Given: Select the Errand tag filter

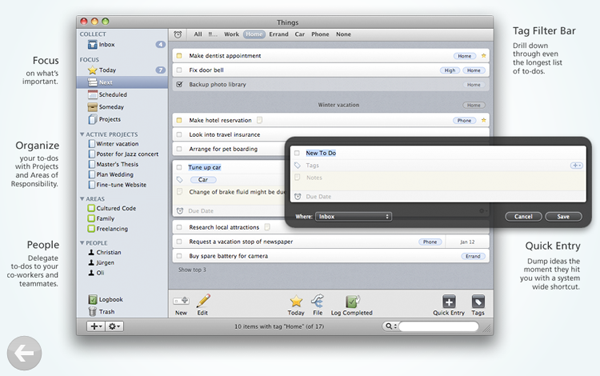Looking at the screenshot, I should pyautogui.click(x=279, y=34).
